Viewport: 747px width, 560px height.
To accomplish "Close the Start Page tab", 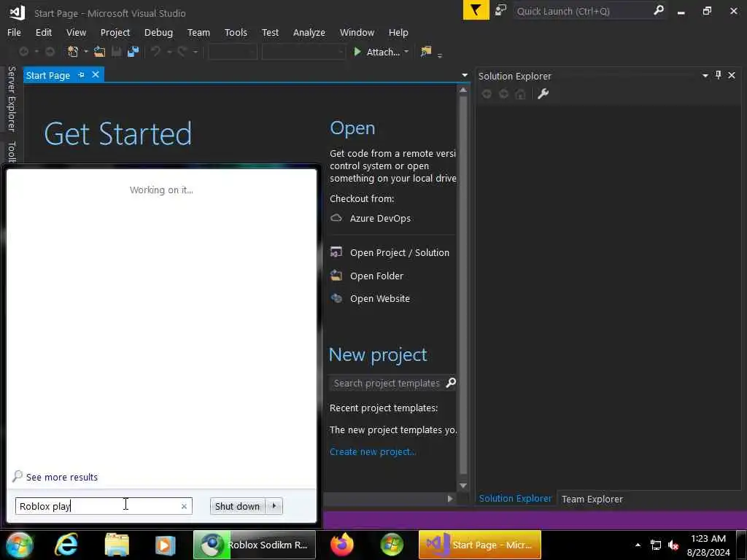I will (96, 75).
